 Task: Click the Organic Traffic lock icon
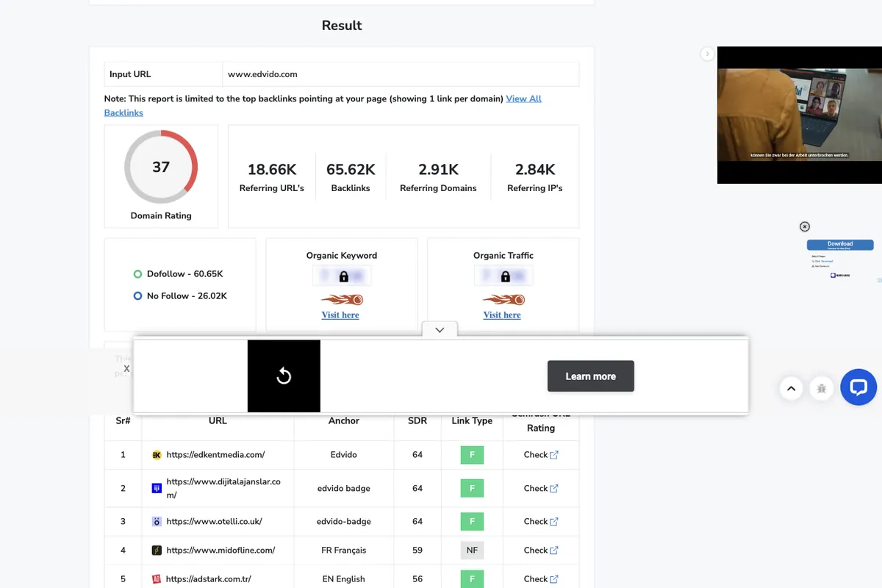pyautogui.click(x=505, y=277)
